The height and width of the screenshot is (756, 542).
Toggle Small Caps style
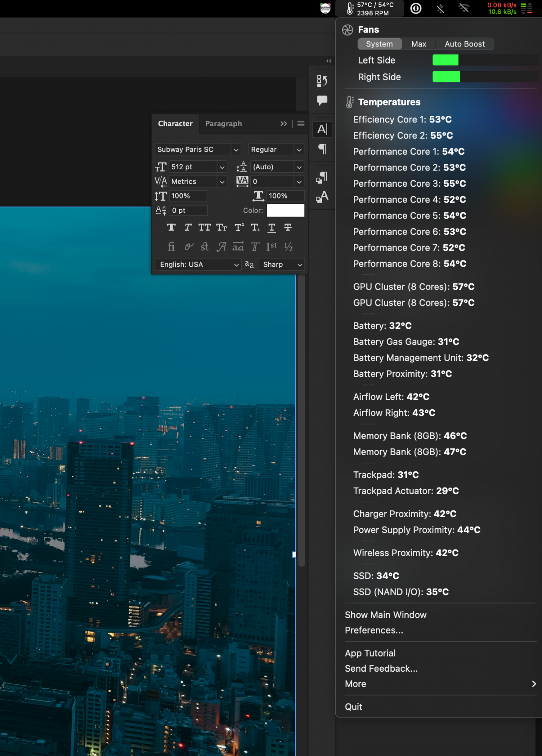[x=221, y=227]
